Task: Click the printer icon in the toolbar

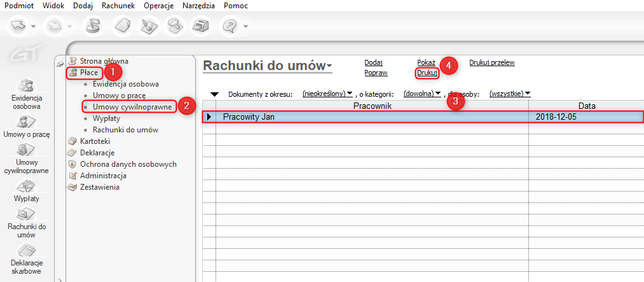Action: 201,26
